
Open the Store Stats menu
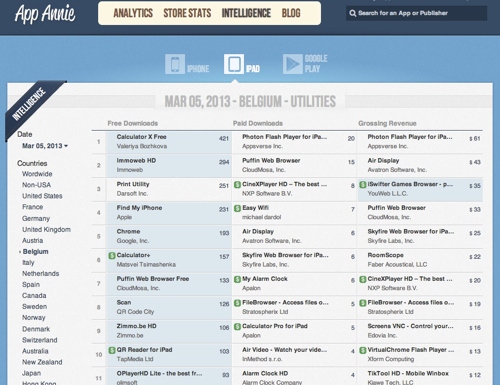187,13
